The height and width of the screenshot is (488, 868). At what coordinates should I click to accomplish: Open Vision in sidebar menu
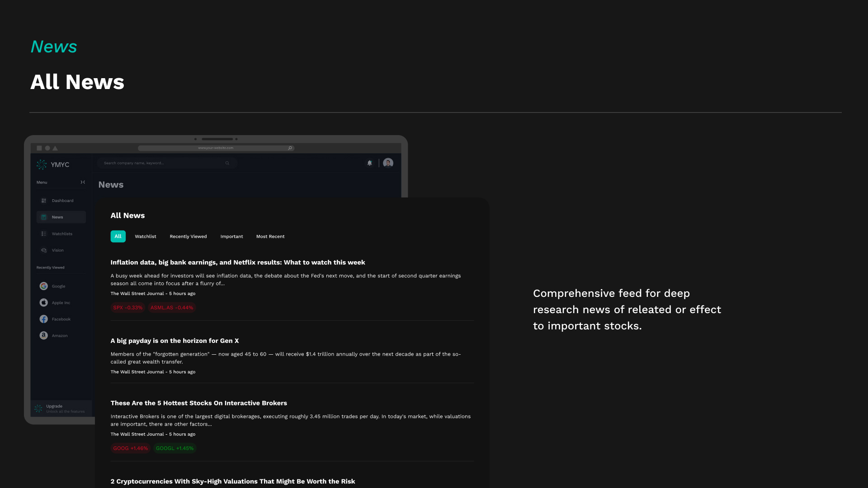pyautogui.click(x=57, y=250)
